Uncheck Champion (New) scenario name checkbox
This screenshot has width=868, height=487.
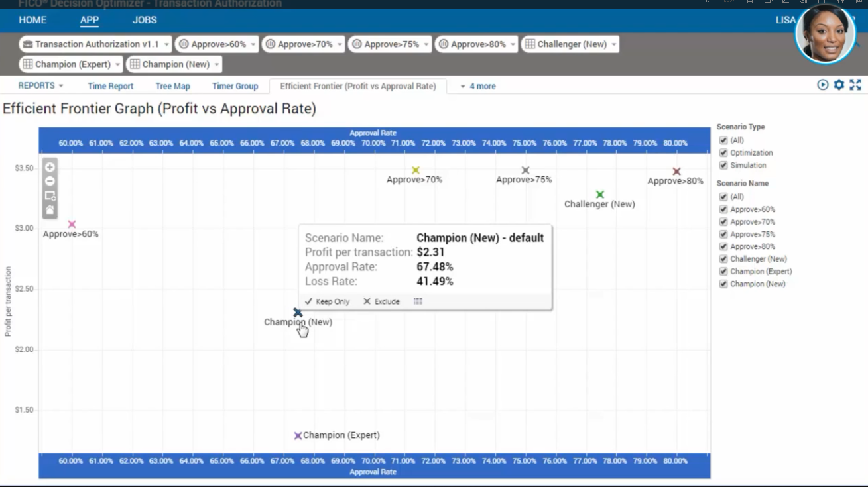(x=723, y=284)
